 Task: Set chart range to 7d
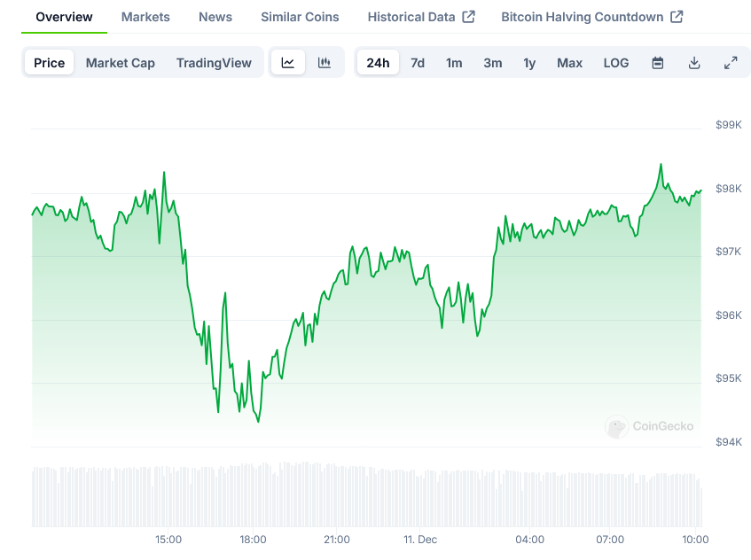(x=418, y=63)
